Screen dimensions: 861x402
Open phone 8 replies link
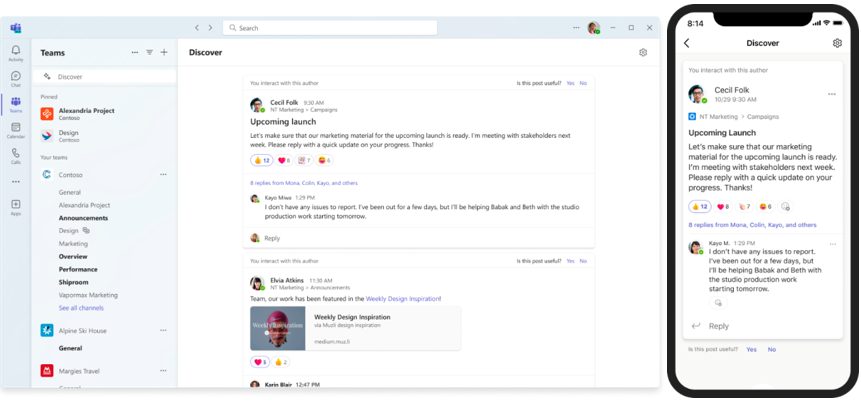752,225
